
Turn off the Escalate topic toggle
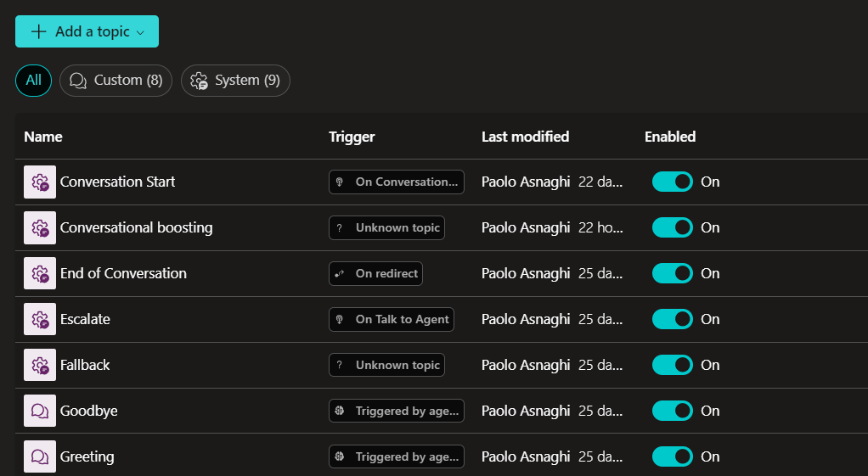[672, 319]
